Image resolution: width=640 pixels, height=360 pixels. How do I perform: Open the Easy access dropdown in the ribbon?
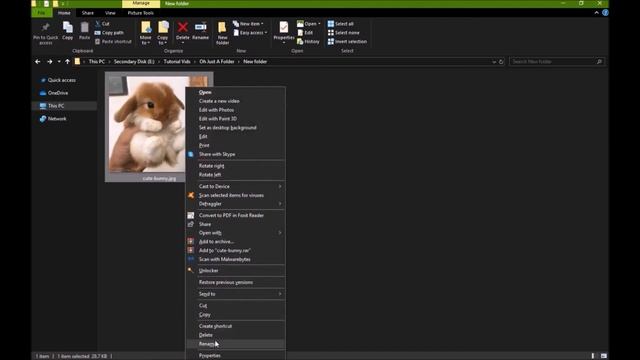[251, 33]
